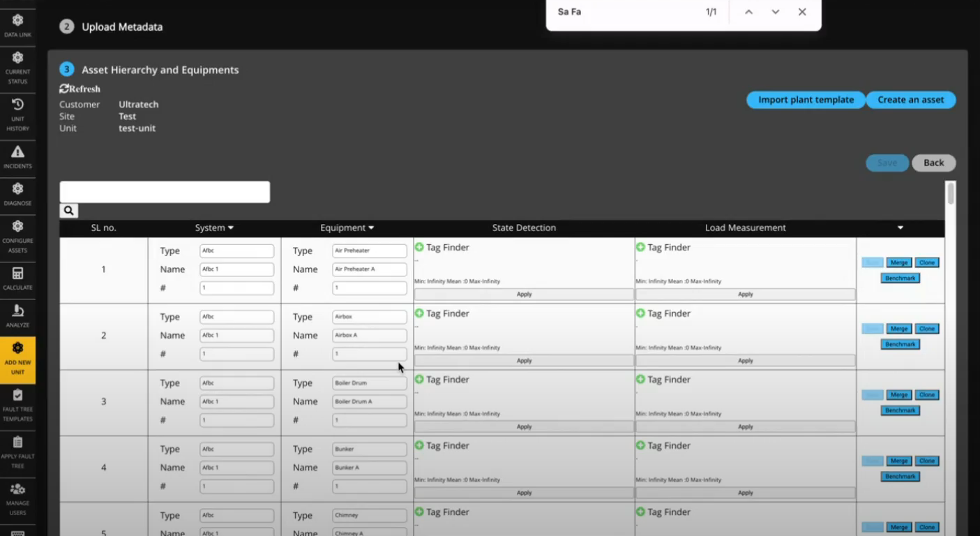Click Tag Finder plus in row 1 State Detection
Screen dimensions: 980x536
pos(419,247)
